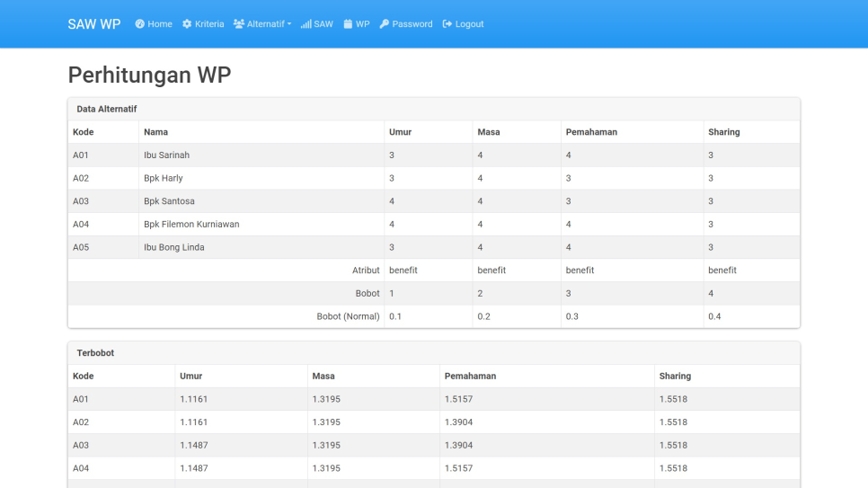Go to the SAW page
This screenshot has height=488, width=868.
tap(317, 24)
